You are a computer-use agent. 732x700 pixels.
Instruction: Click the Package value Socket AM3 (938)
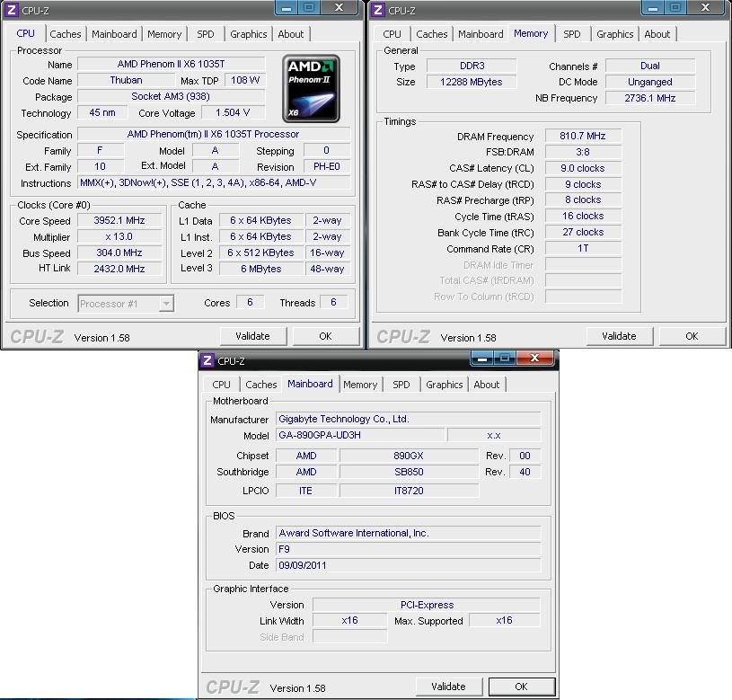click(171, 97)
